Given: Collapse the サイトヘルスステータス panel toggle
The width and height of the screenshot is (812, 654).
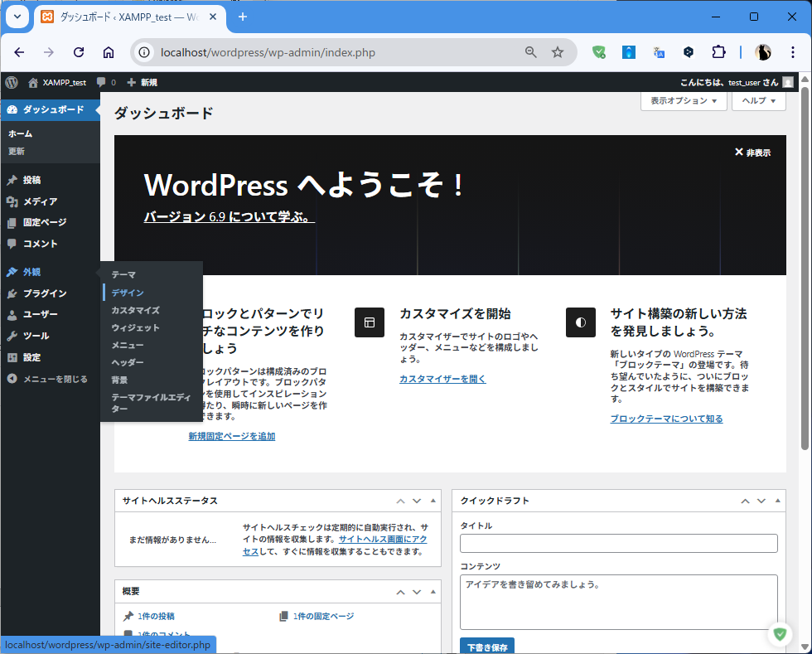Looking at the screenshot, I should point(432,501).
